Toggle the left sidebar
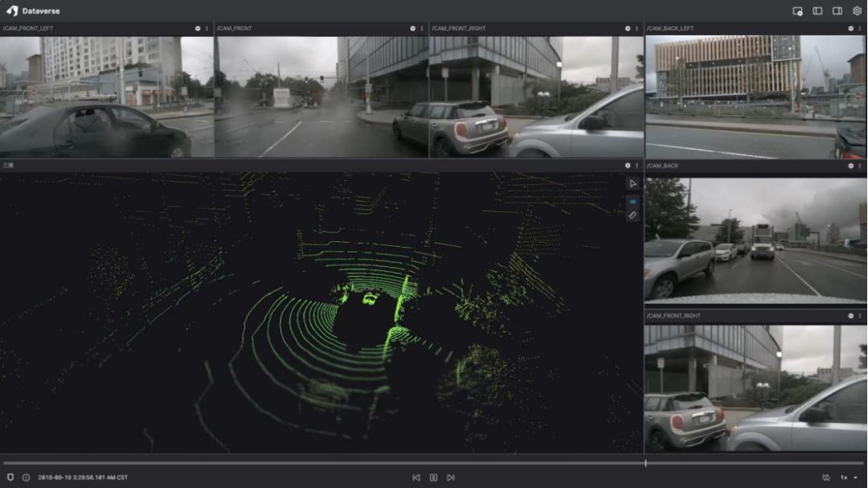Viewport: 868px width, 488px height. tap(817, 11)
